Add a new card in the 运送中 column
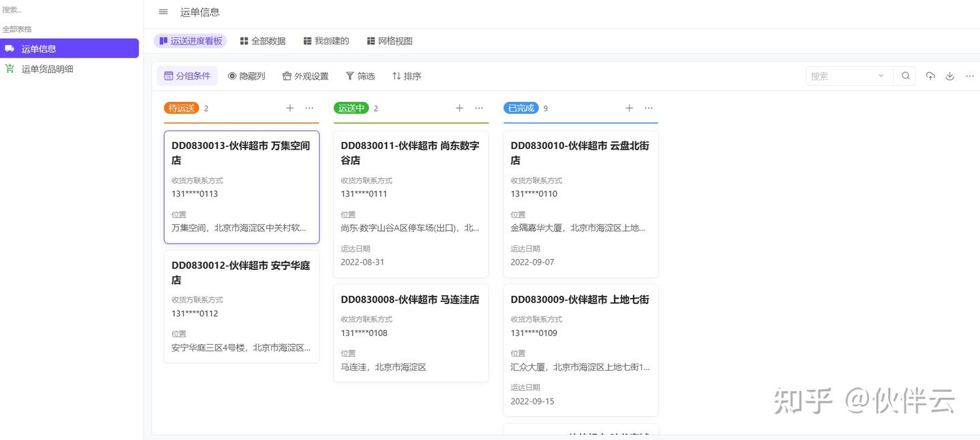 (x=459, y=107)
